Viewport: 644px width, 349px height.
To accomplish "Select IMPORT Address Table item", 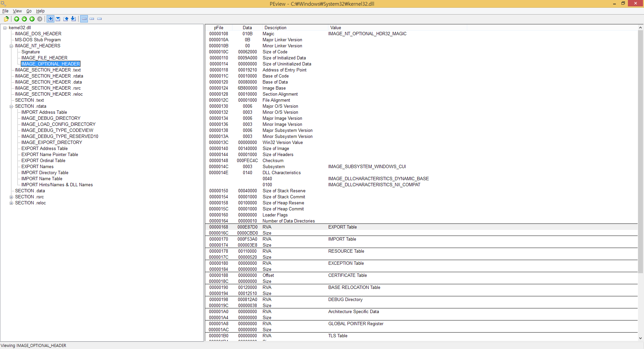I will coord(44,112).
